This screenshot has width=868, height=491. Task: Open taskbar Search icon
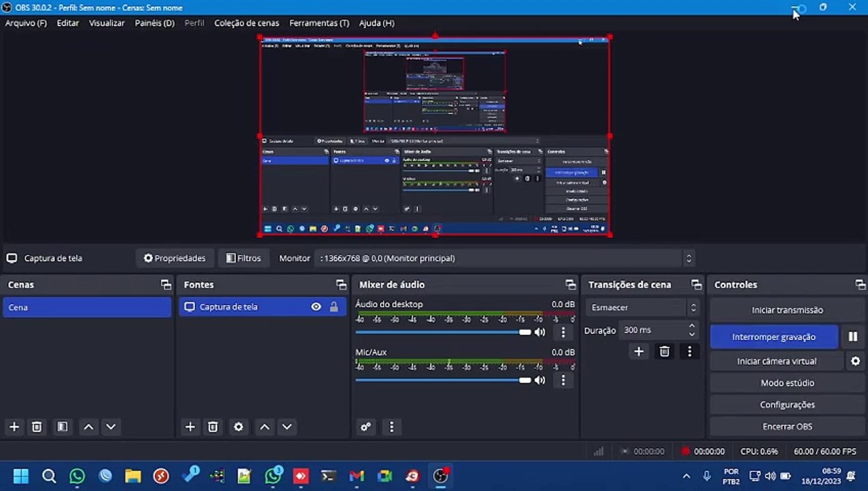49,476
